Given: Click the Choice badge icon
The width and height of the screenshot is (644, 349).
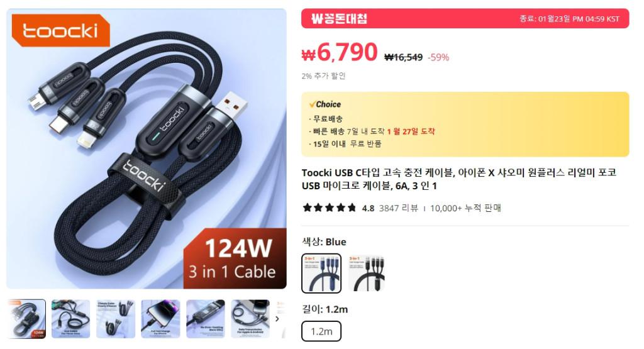Looking at the screenshot, I should [x=325, y=104].
